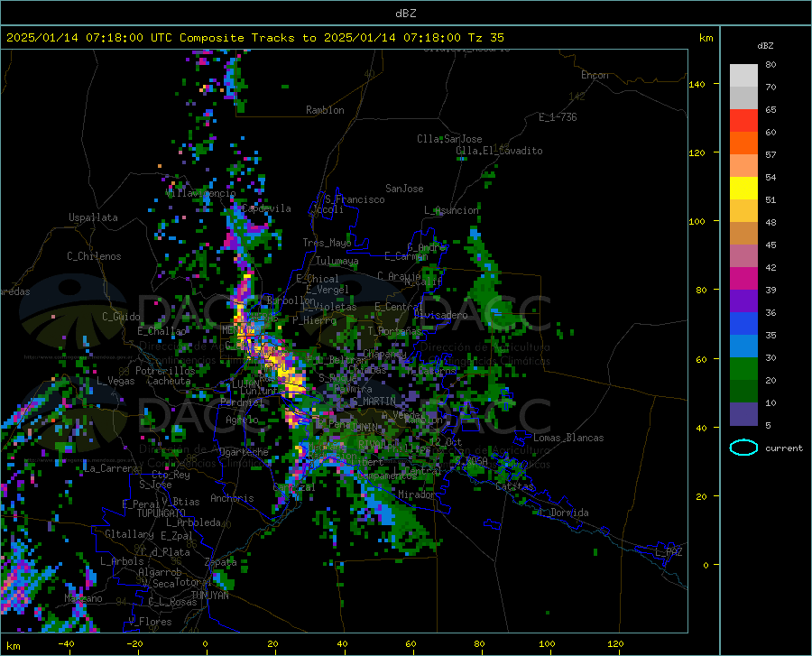The image size is (812, 656).
Task: Select the Clla.El_Cavadito label
Action: 499,151
